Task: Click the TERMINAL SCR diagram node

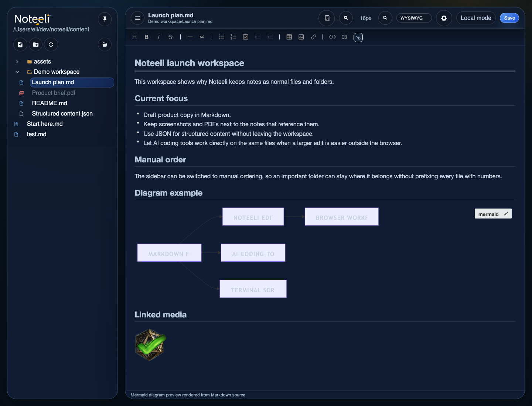Action: click(x=253, y=289)
